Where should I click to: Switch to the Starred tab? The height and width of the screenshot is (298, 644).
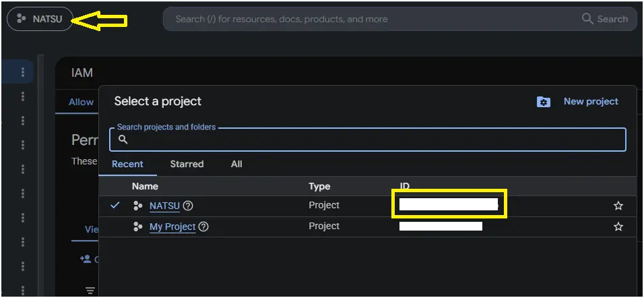(187, 164)
